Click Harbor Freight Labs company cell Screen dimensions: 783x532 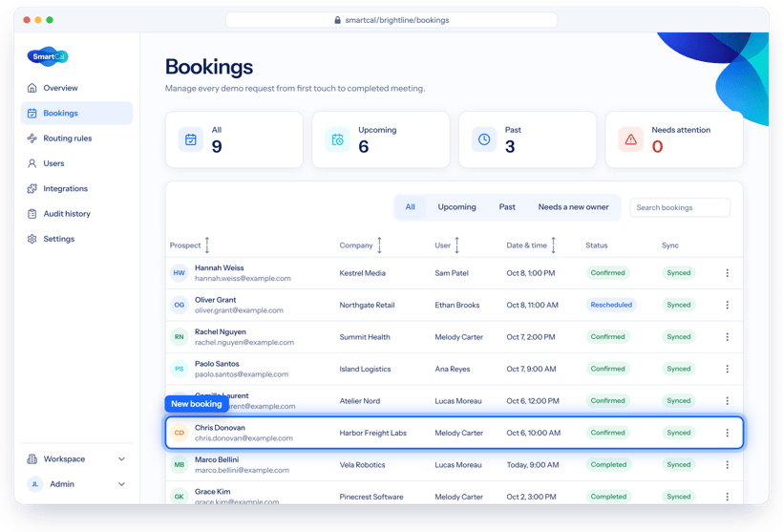click(x=373, y=433)
